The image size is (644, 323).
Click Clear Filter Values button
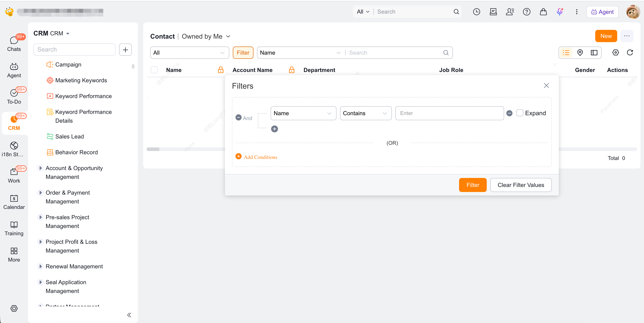(521, 185)
